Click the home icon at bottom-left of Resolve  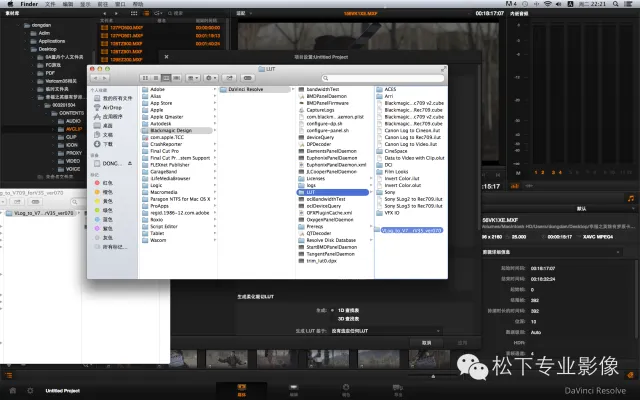[x=13, y=391]
